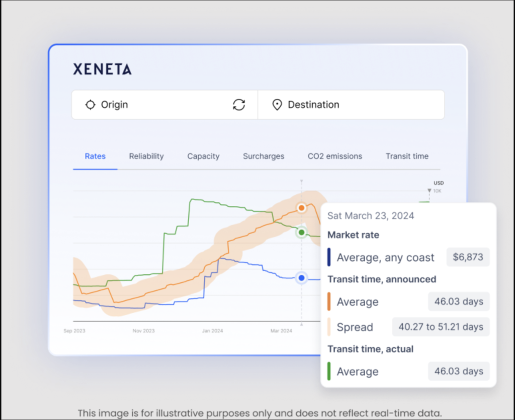Click the Origin crosshair icon
Screen dimensions: 515x420
tap(91, 104)
